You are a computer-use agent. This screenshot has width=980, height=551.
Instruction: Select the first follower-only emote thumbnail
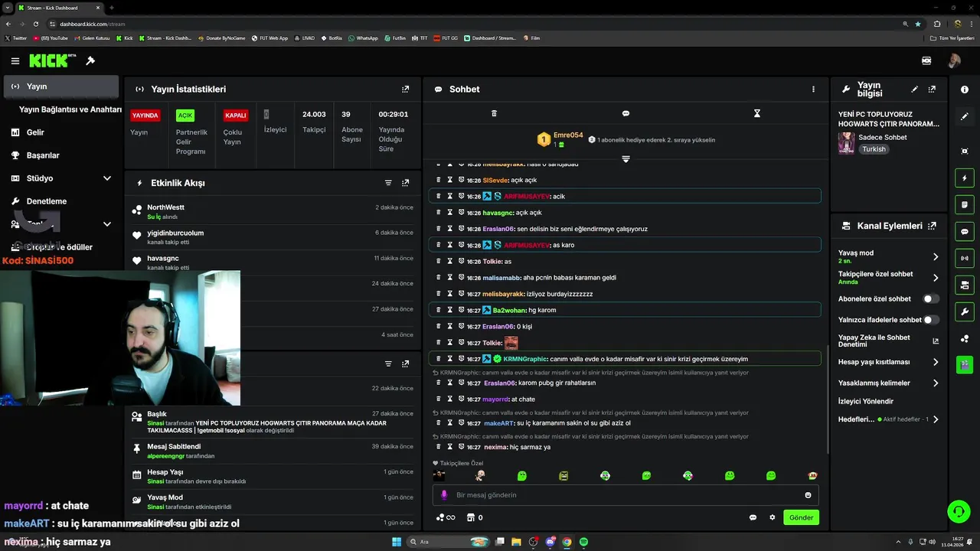point(439,475)
